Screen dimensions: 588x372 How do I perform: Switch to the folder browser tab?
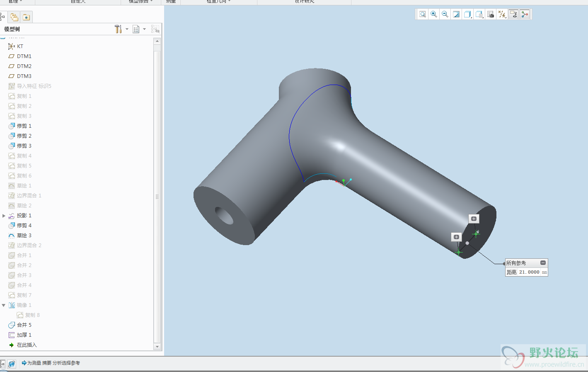click(x=14, y=17)
